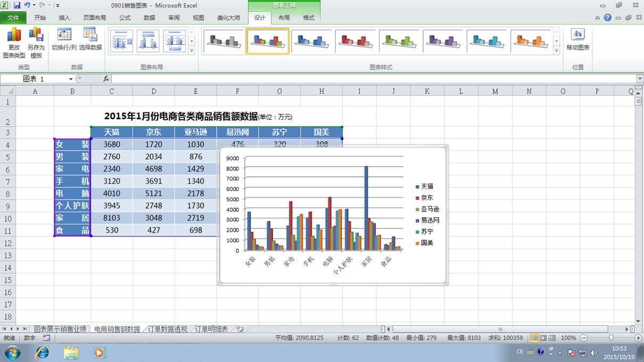Image resolution: width=644 pixels, height=362 pixels.
Task: Select the 天猫 legend entry in chart
Action: coord(424,186)
